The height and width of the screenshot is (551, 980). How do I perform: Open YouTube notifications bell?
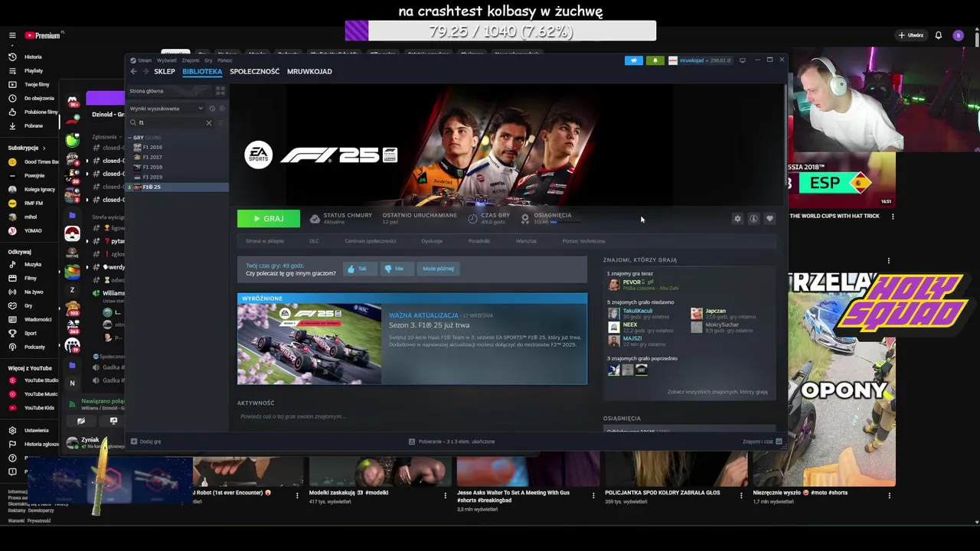(x=939, y=35)
